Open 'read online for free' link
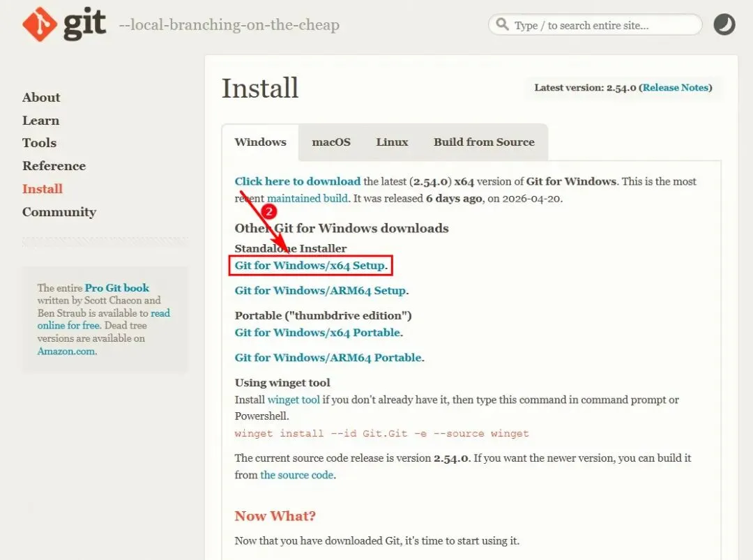Image resolution: width=753 pixels, height=560 pixels. click(x=104, y=319)
